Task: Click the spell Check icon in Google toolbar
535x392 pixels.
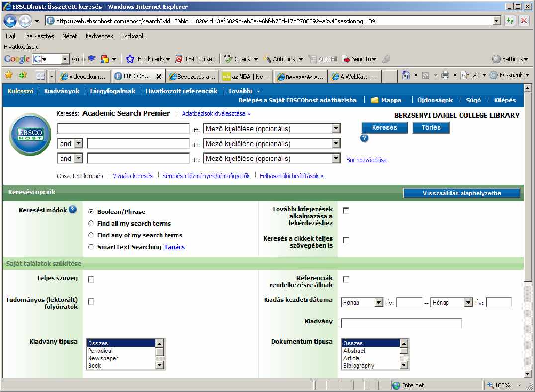Action: tap(228, 59)
